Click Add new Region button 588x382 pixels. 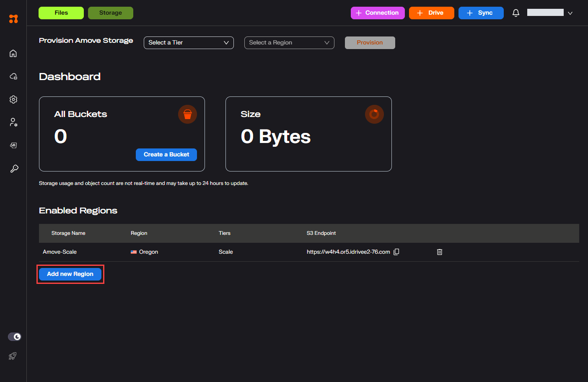coord(70,274)
